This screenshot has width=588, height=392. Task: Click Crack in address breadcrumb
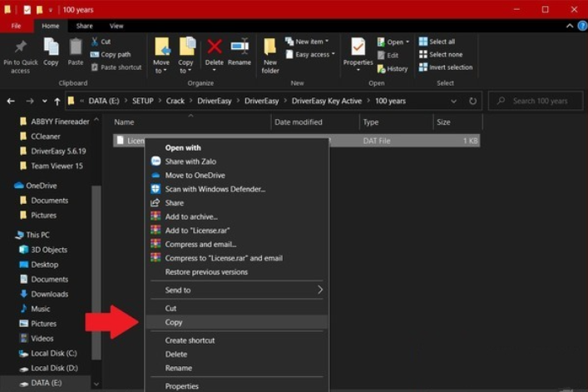(175, 101)
